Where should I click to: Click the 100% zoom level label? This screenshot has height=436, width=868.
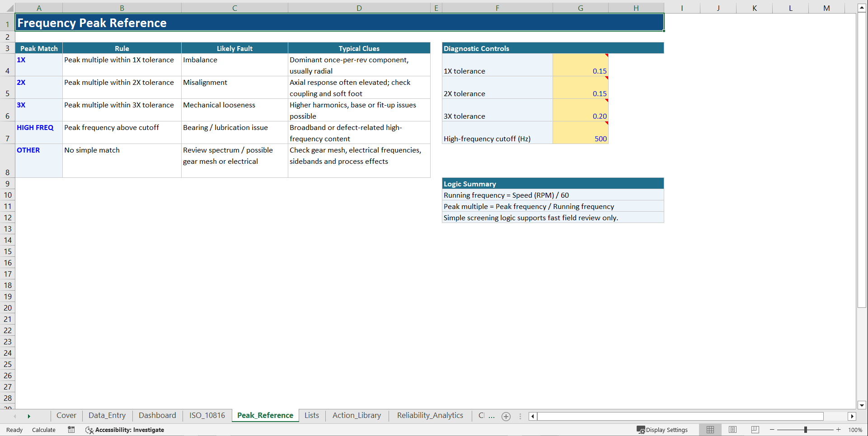point(855,430)
